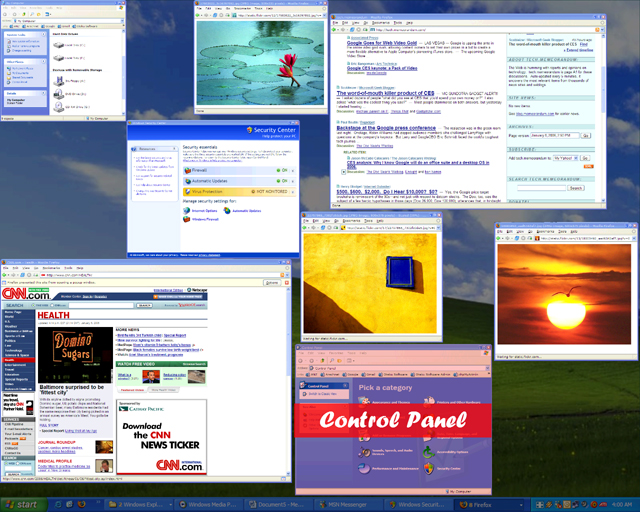Screen dimensions: 640x512
Task: Click Windows Firewall icon in Security Center
Action: tap(187, 219)
